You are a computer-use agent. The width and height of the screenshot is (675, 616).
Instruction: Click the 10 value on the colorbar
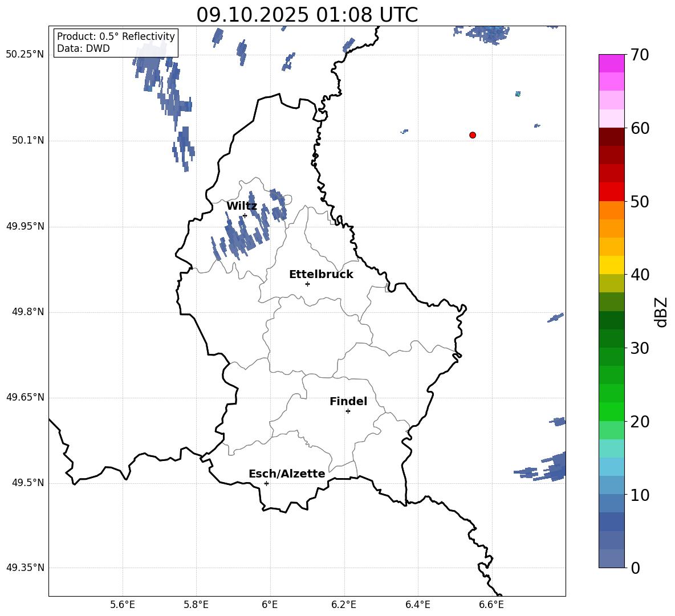coord(640,495)
